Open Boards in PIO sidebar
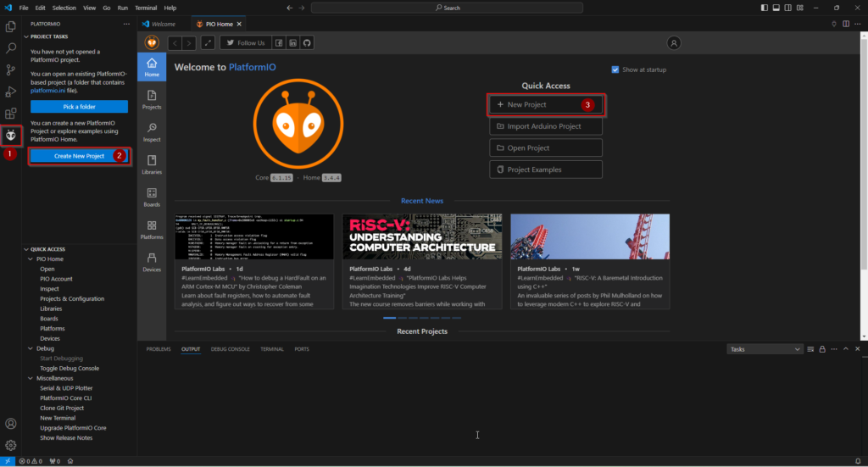868x467 pixels. pyautogui.click(x=152, y=197)
